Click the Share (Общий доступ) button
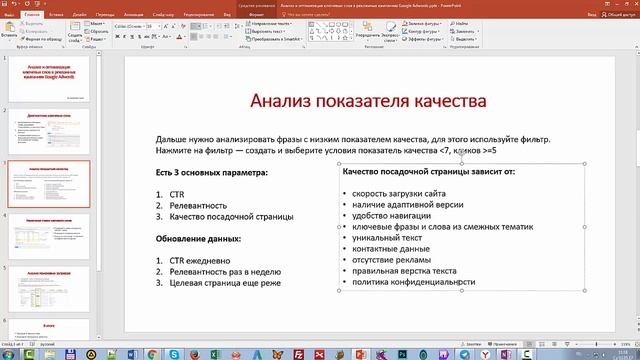640x360 pixels. coord(619,15)
